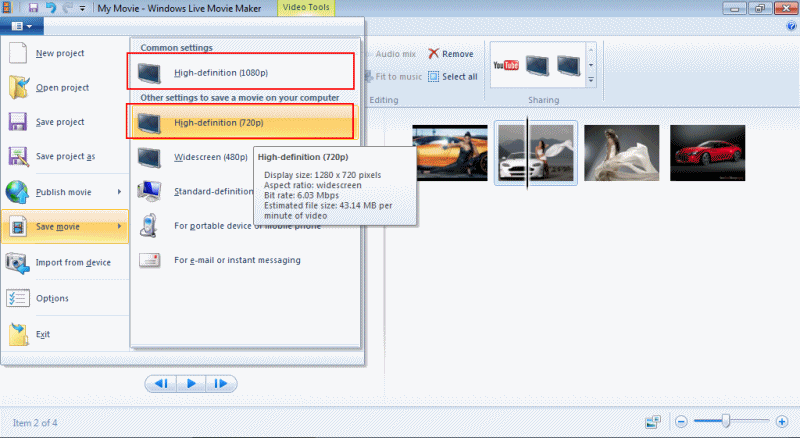Share the movie to YouTube
Viewport: 800px width, 438px height.
click(506, 65)
